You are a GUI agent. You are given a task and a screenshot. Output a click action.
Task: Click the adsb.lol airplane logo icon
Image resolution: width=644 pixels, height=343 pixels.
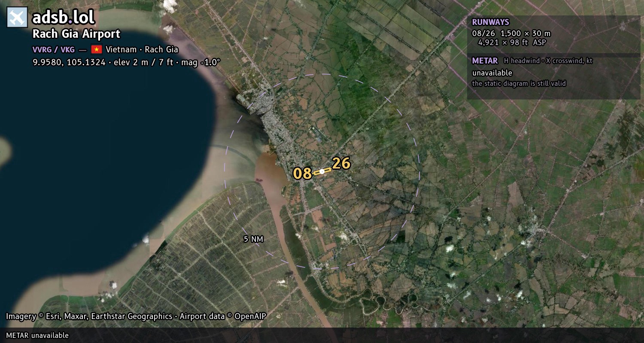(17, 18)
